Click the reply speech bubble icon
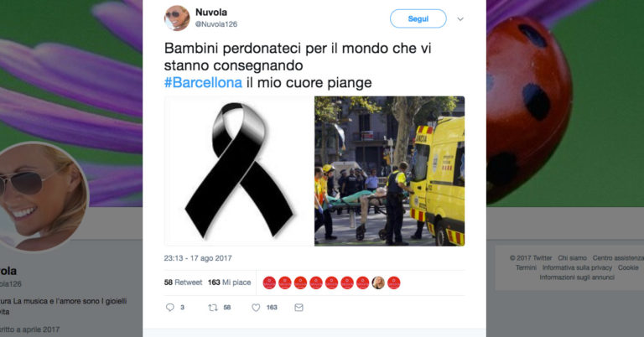Viewport: 644px width, 337px height. pyautogui.click(x=169, y=308)
